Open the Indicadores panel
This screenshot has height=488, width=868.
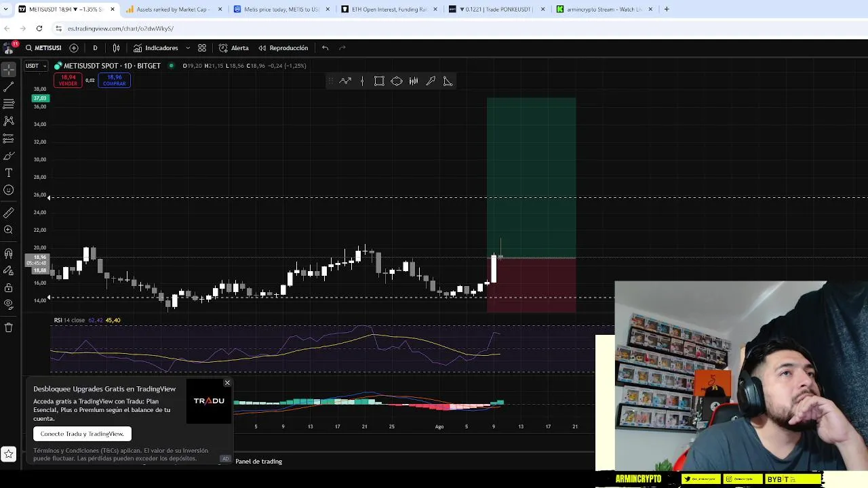coord(155,48)
